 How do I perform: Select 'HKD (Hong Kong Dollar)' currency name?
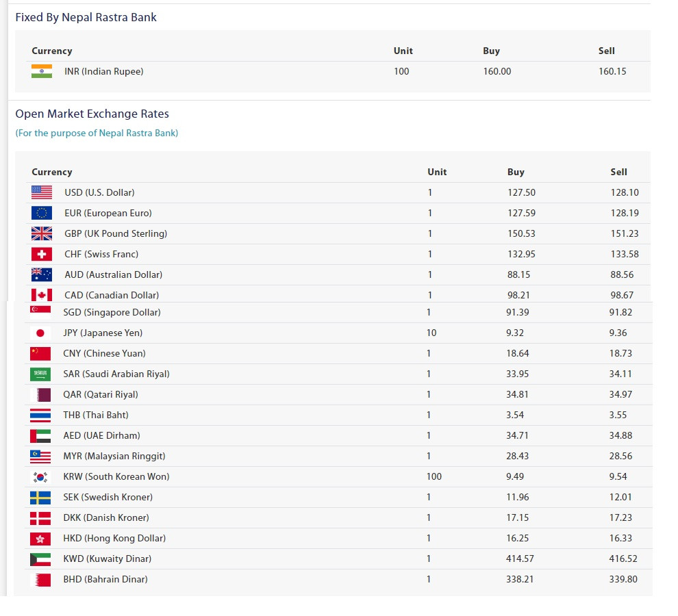coord(114,538)
